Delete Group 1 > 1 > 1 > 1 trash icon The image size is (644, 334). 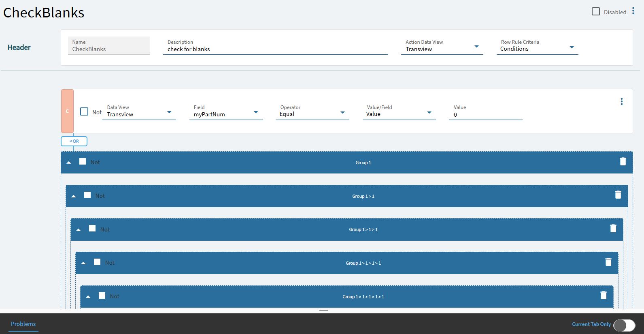click(x=608, y=262)
